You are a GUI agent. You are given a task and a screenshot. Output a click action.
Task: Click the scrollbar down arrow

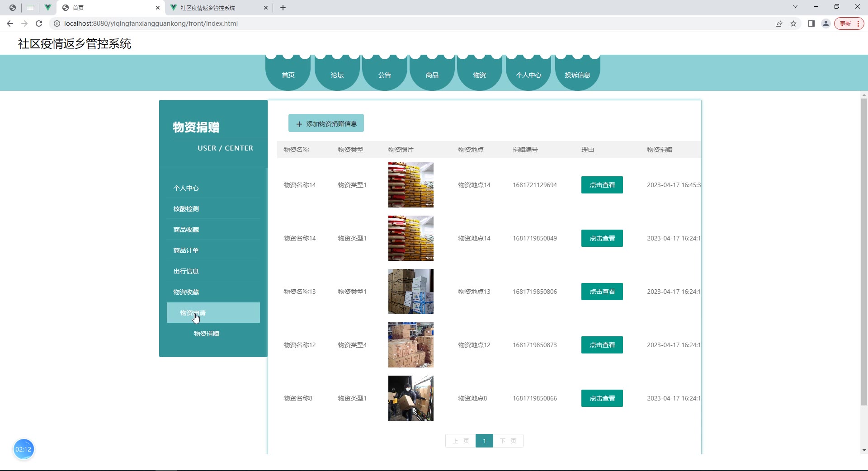(864, 450)
